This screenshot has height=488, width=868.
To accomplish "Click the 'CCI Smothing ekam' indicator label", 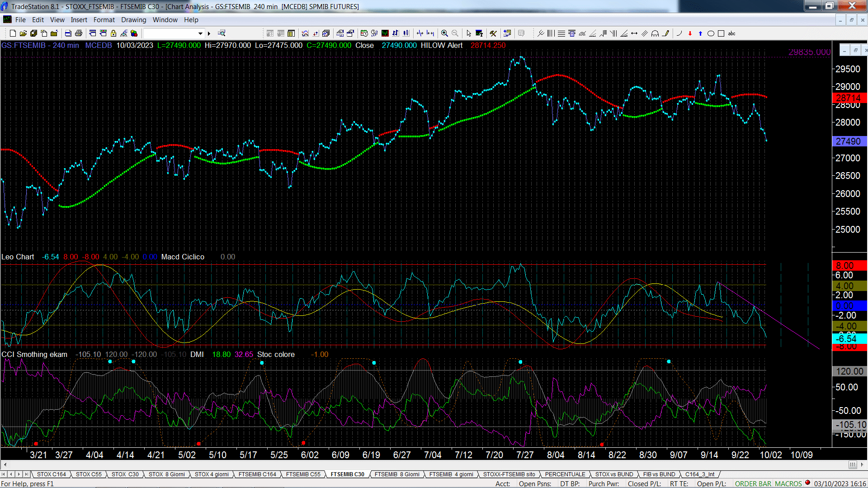I will coord(34,355).
